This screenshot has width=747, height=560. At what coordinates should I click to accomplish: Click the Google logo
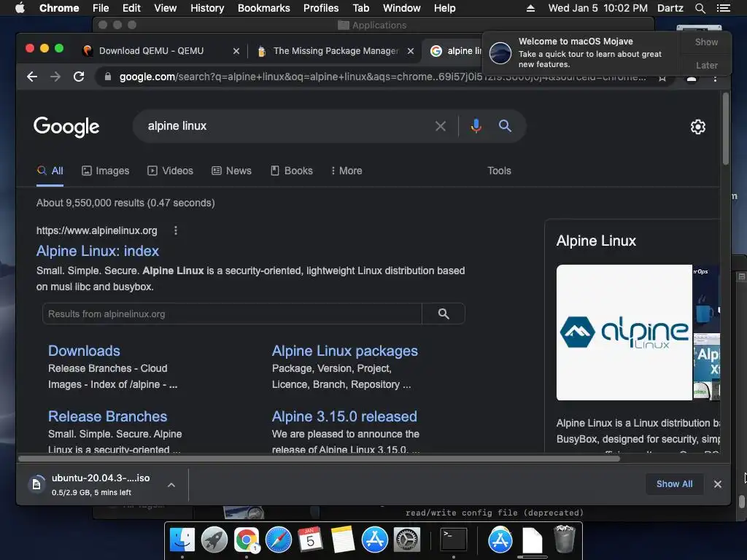coord(66,127)
